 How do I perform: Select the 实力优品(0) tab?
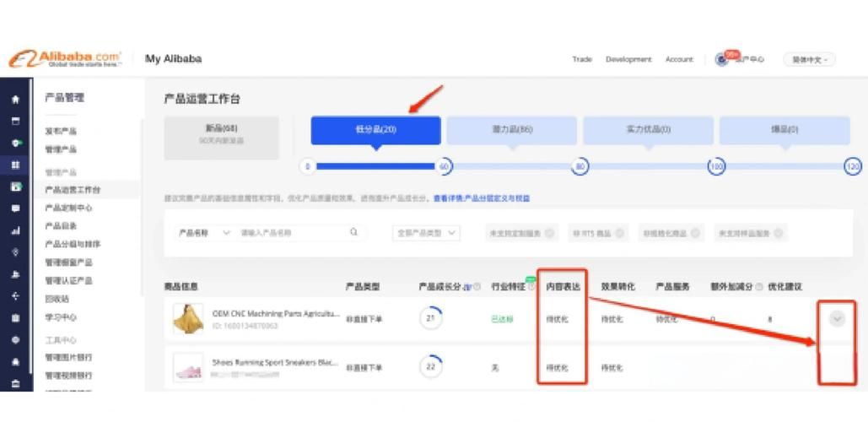648,130
